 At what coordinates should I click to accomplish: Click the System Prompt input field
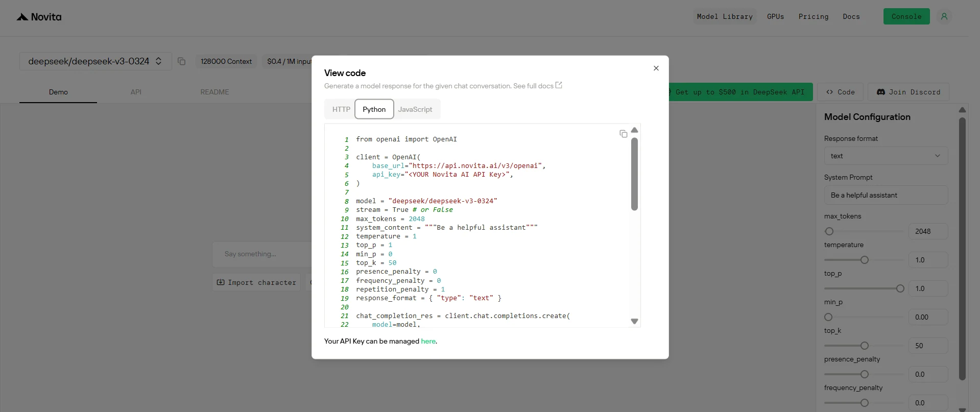(886, 195)
